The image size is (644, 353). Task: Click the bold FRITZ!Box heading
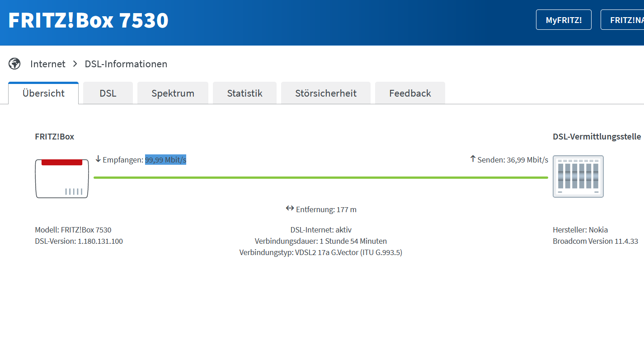click(x=55, y=136)
